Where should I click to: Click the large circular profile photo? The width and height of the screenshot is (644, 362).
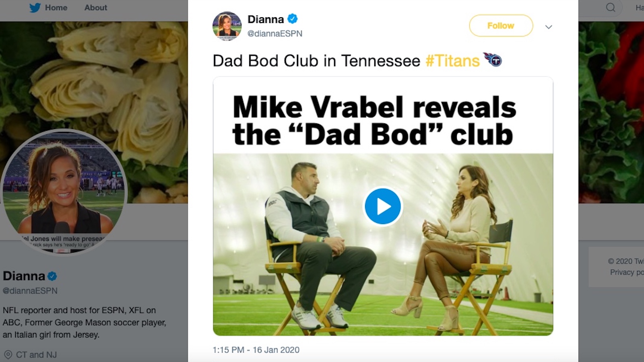point(64,192)
